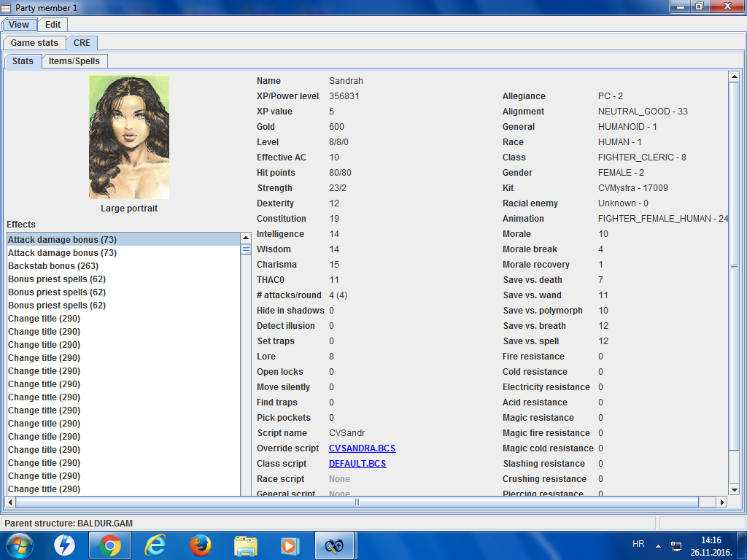Open the CVSANDRA.BCS override script link
747x560 pixels.
[362, 448]
